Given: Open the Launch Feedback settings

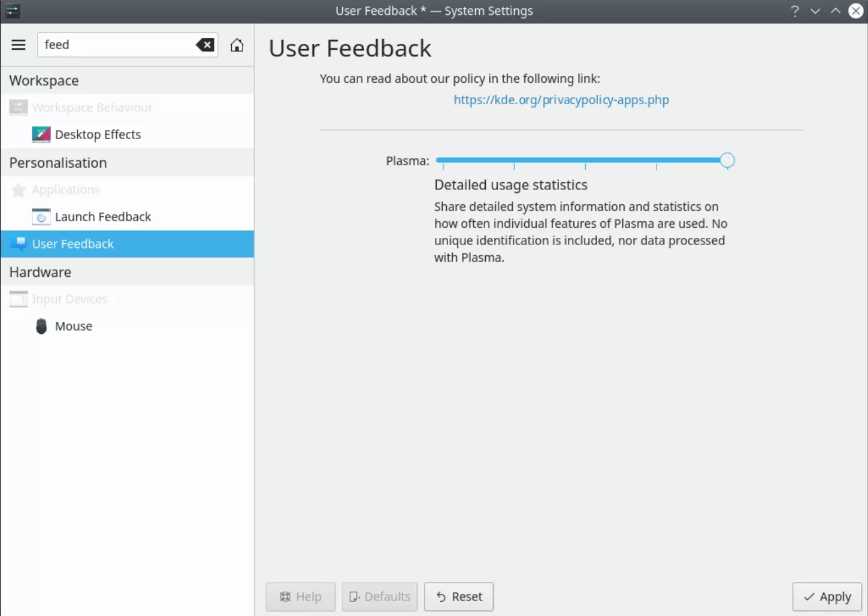Looking at the screenshot, I should (x=128, y=217).
